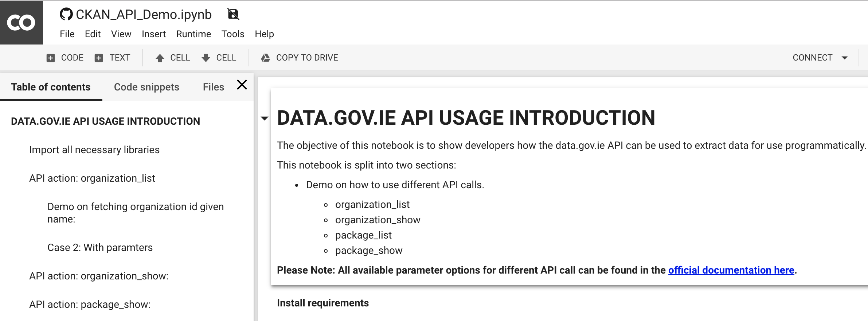Open the Runtime menu

[193, 34]
